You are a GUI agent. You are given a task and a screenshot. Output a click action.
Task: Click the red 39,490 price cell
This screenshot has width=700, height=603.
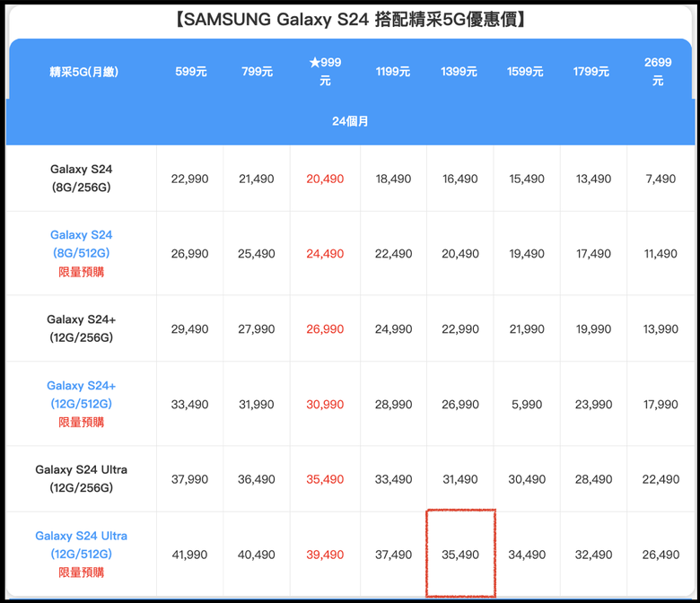point(325,555)
